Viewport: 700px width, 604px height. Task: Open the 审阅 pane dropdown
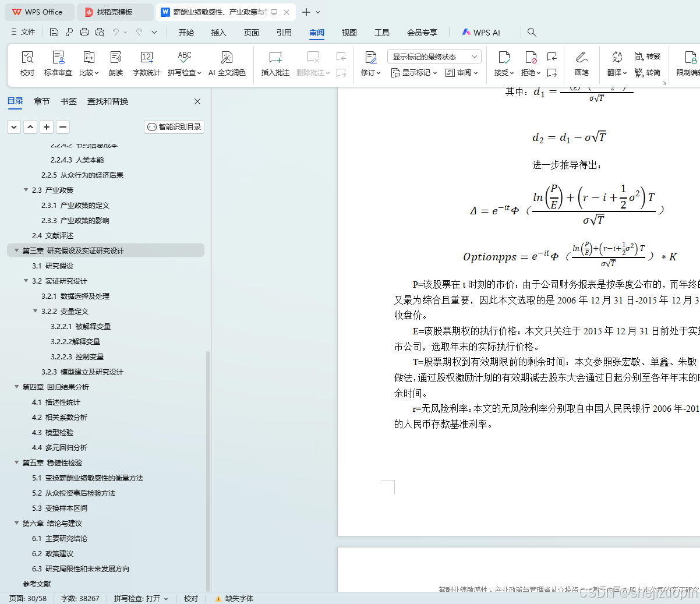[462, 73]
